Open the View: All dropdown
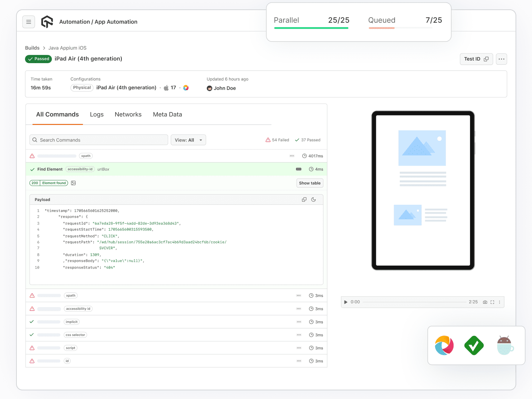 (x=188, y=140)
